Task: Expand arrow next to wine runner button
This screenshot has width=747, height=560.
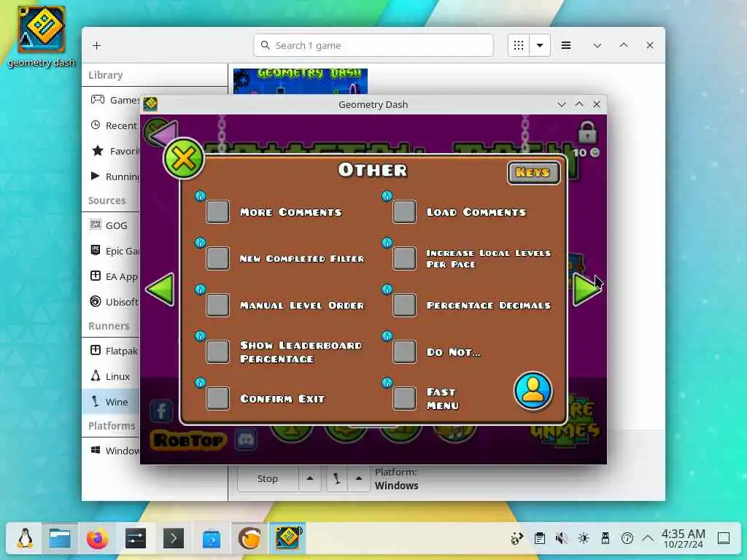Action: click(x=359, y=478)
